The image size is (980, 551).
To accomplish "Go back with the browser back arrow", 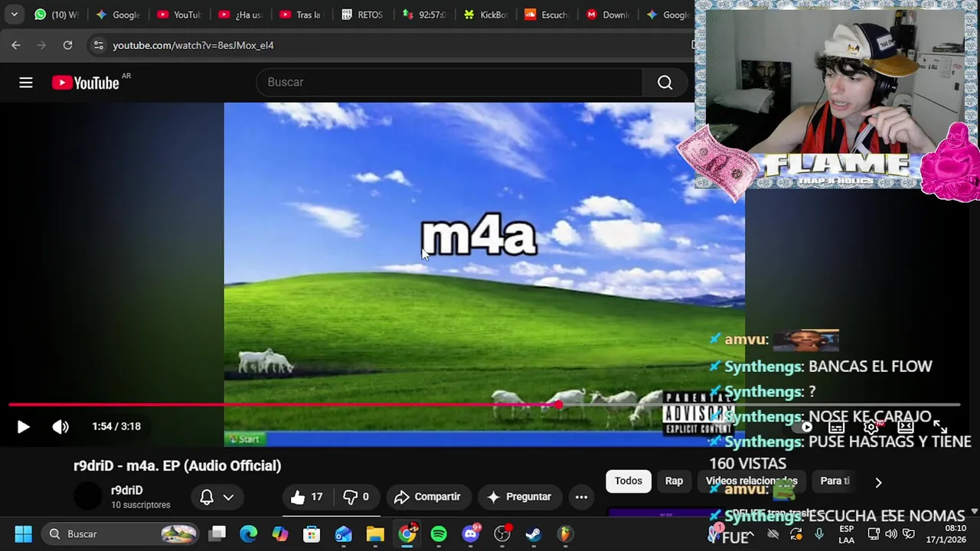I will [x=16, y=45].
